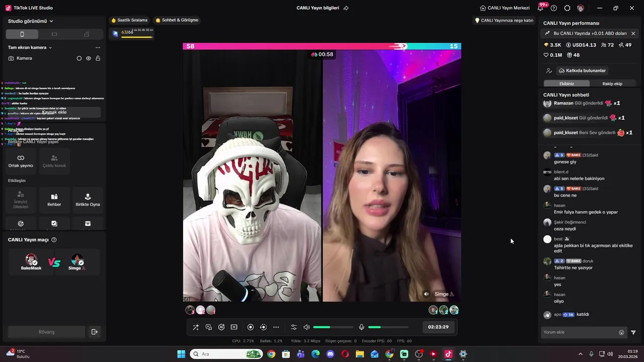Open the scene three-dot options menu
Viewport: 644px width, 362px height.
tap(98, 48)
